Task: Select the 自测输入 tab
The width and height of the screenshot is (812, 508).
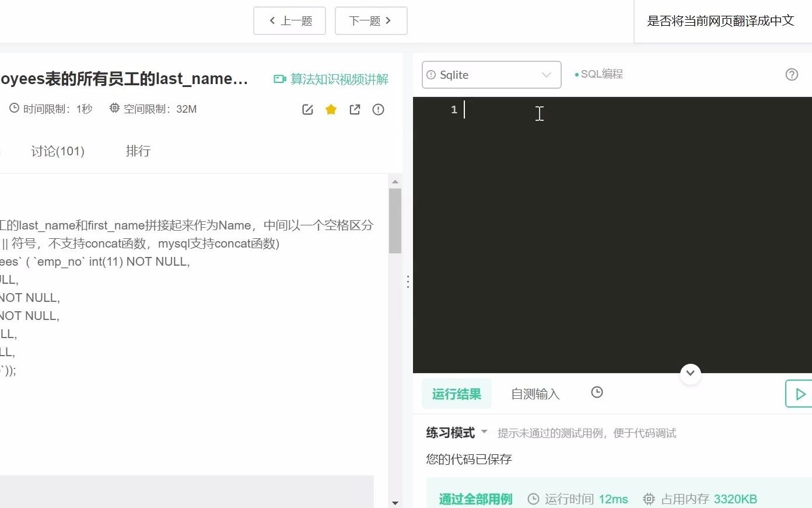Action: pos(535,394)
